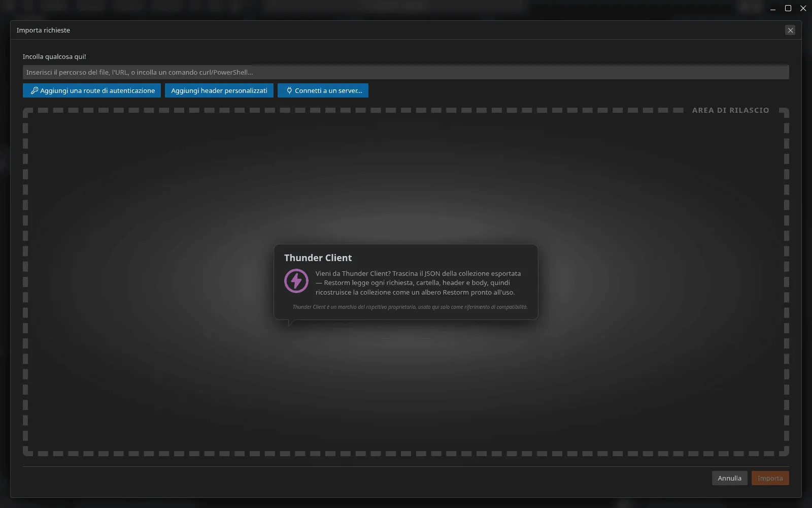The width and height of the screenshot is (812, 508).
Task: Minimize the application window
Action: (773, 8)
